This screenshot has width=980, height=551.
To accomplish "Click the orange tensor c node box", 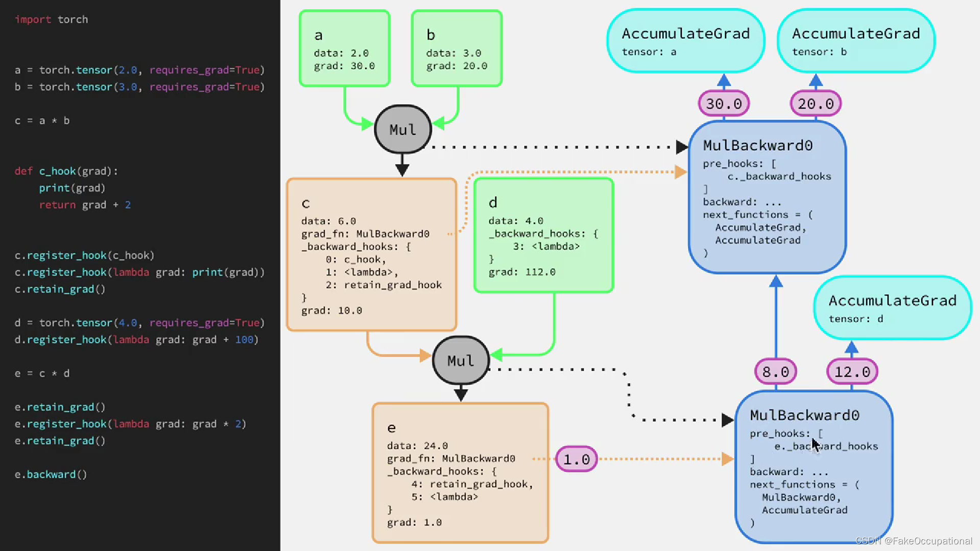I will click(x=372, y=255).
